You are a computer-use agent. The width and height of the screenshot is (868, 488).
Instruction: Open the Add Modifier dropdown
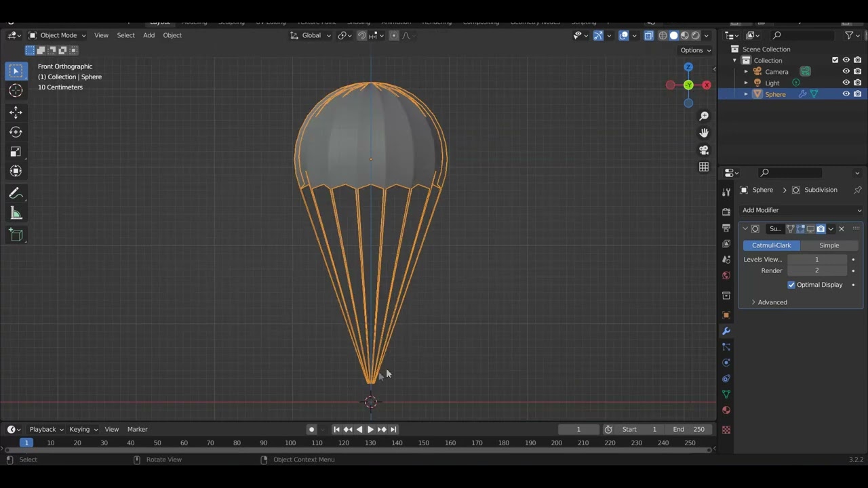point(800,210)
